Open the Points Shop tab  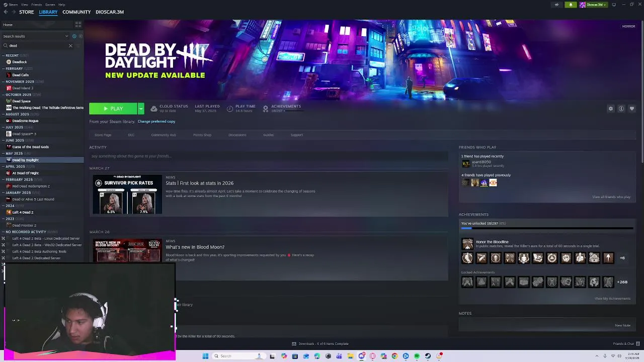coord(202,135)
